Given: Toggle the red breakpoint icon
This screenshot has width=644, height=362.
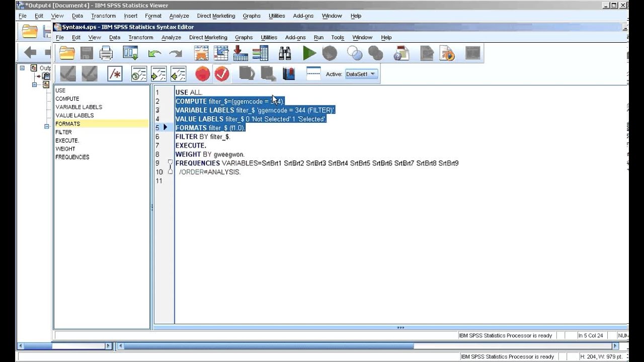Looking at the screenshot, I should 202,74.
